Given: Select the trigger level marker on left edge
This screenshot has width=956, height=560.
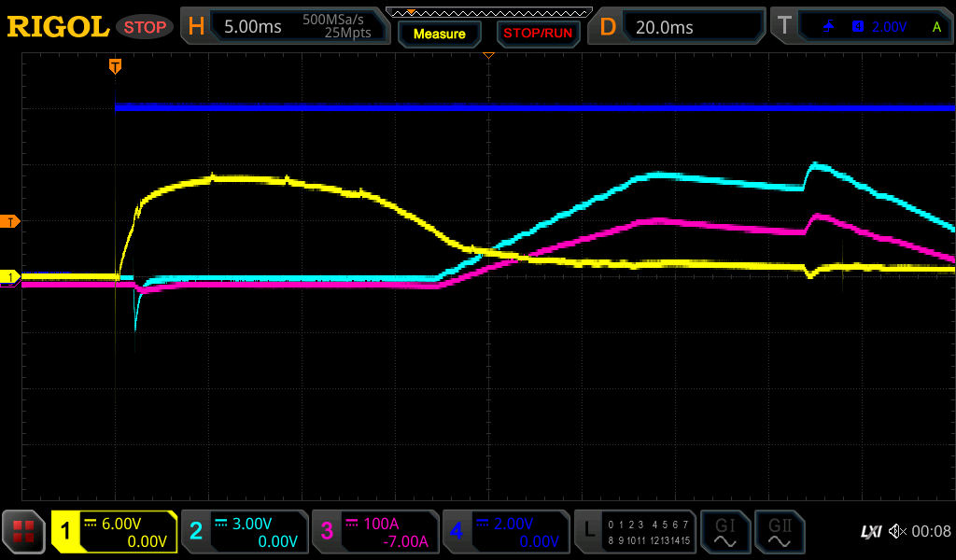Looking at the screenshot, I should tap(11, 221).
